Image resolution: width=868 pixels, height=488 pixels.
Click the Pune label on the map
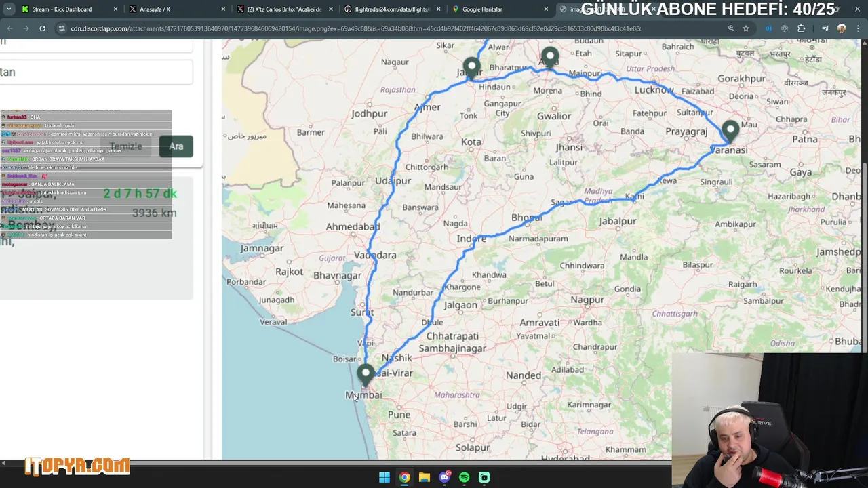pyautogui.click(x=399, y=414)
